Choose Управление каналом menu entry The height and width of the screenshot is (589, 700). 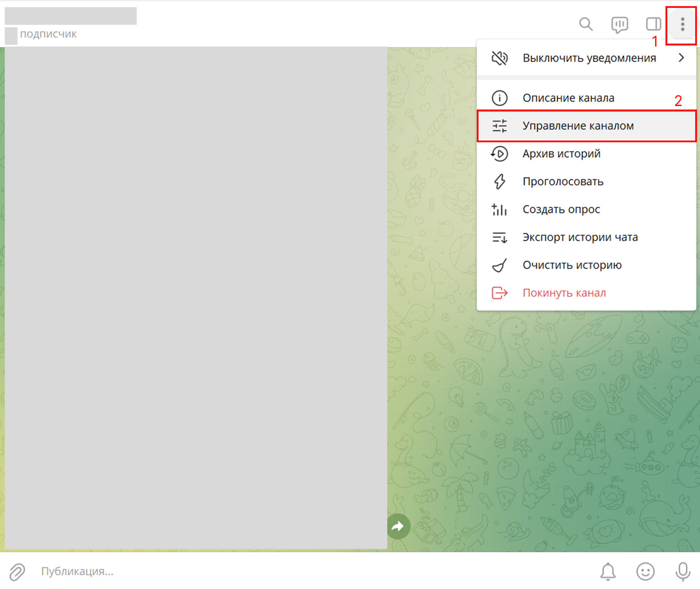click(x=578, y=126)
